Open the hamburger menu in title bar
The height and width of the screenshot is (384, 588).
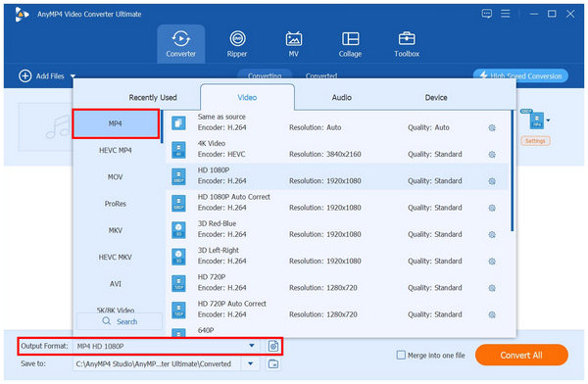pos(506,14)
